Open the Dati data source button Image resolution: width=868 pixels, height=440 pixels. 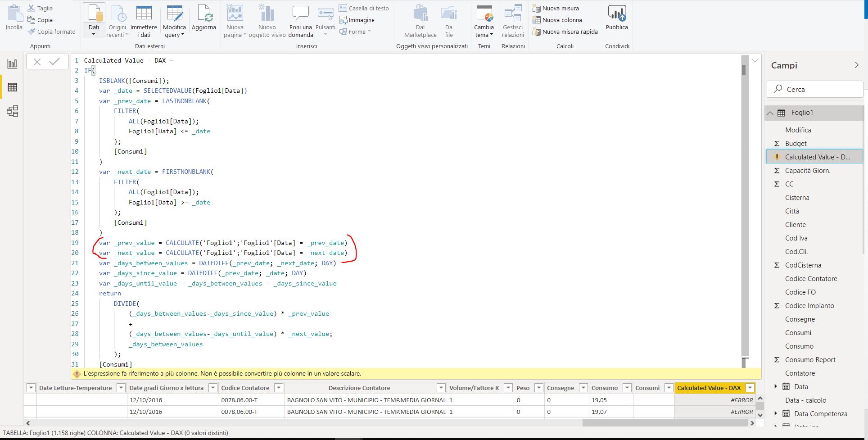(94, 20)
